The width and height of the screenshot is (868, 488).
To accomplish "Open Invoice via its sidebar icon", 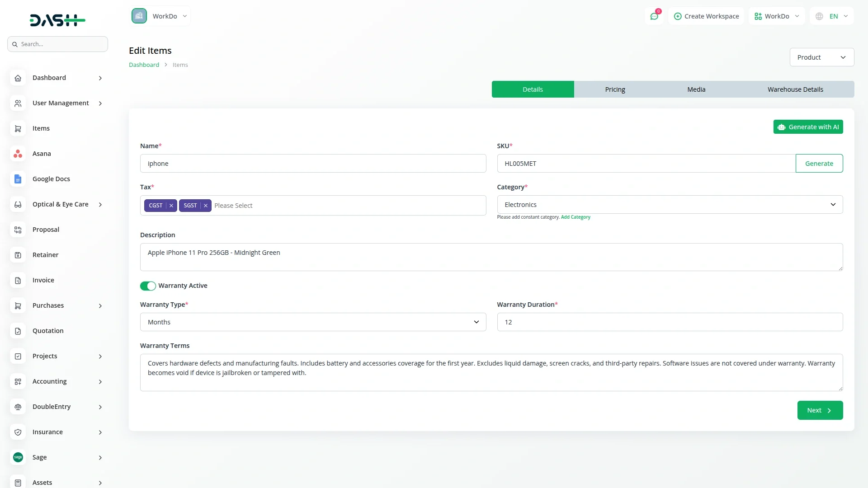I will 18,280.
